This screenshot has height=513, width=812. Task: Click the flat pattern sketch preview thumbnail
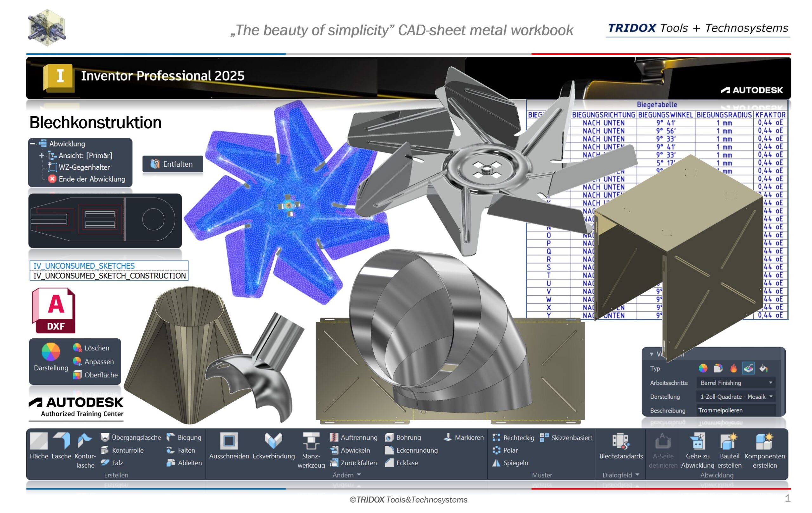pos(105,221)
